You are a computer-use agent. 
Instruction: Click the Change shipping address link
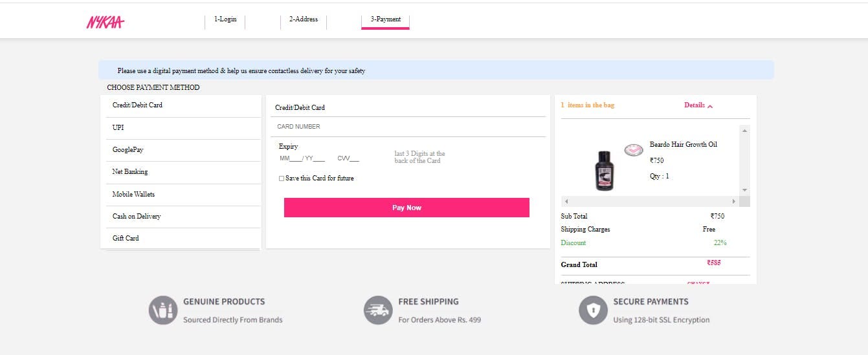pos(698,283)
